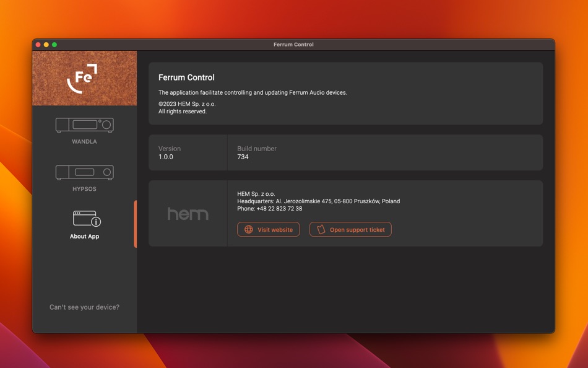Switch to the HYPSOS label in sidebar

point(84,189)
